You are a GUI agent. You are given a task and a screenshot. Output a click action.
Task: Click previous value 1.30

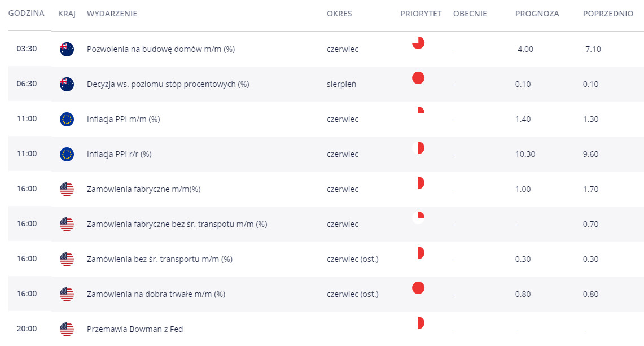[x=590, y=119]
